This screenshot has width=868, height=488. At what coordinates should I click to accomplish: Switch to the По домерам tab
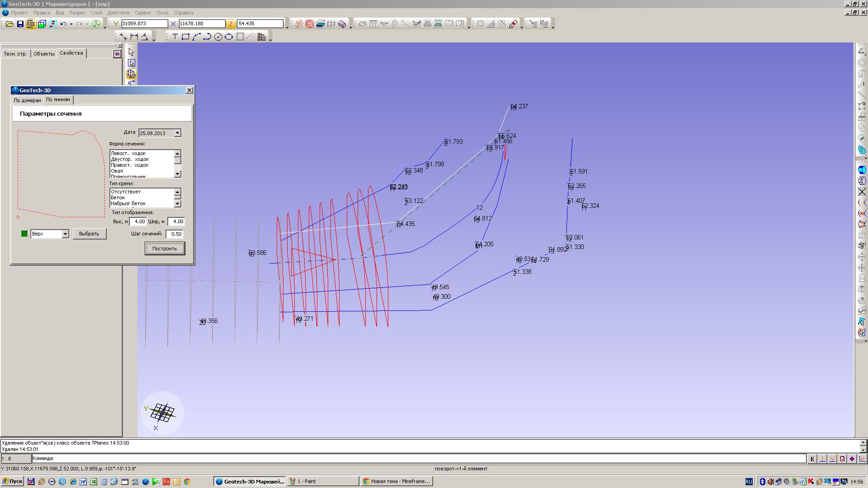[x=27, y=100]
